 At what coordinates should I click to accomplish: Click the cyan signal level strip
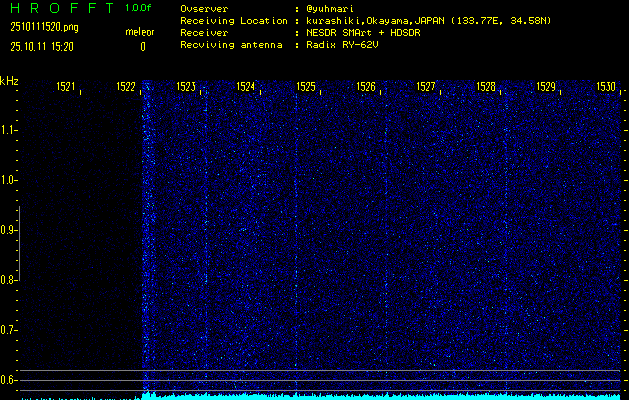(x=380, y=395)
